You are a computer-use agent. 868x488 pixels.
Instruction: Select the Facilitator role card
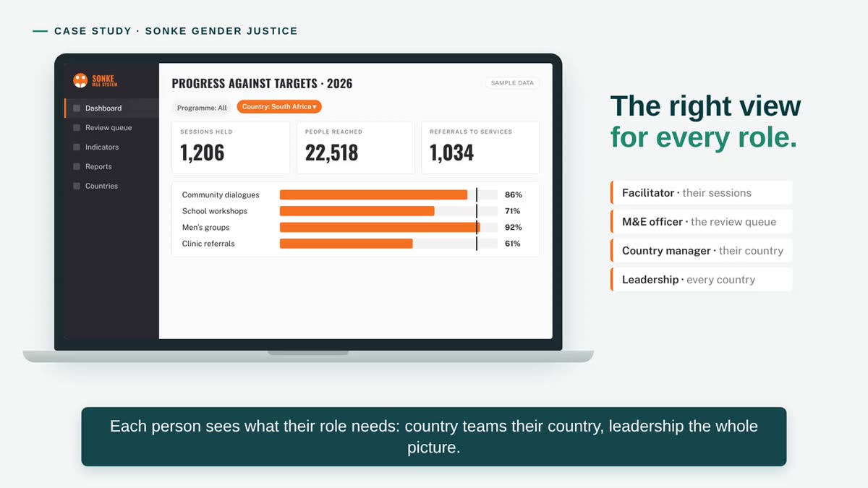tap(702, 193)
